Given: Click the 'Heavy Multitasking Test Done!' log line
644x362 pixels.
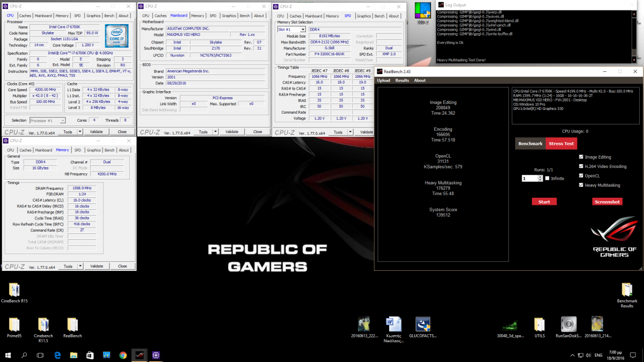Looking at the screenshot, I should (461, 60).
